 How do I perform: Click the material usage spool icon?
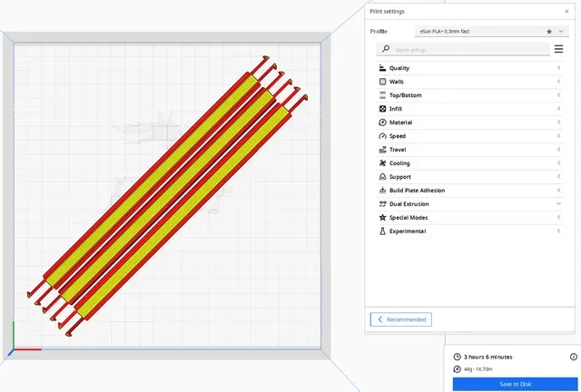tap(457, 369)
